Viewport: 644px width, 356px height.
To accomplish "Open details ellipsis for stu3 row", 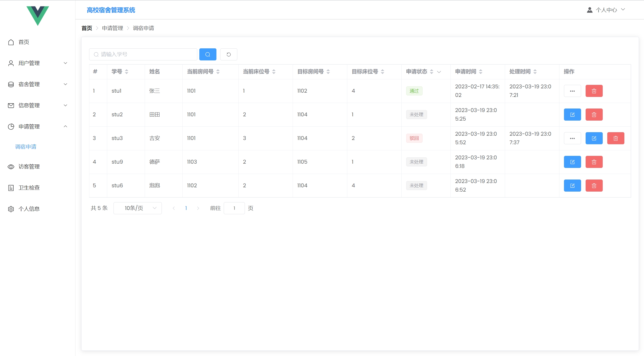I will (572, 138).
